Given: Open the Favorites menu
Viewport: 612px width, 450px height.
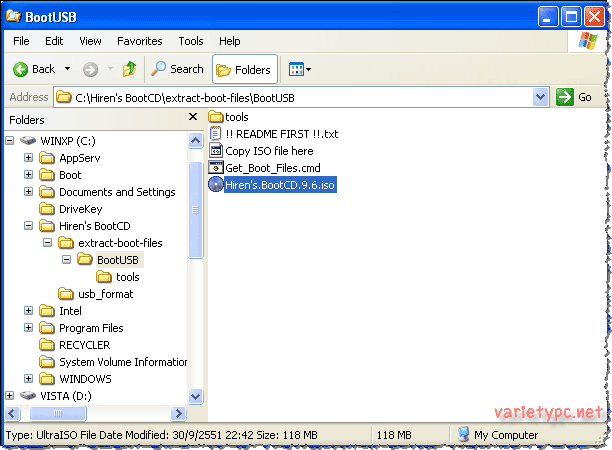Looking at the screenshot, I should click(x=140, y=41).
